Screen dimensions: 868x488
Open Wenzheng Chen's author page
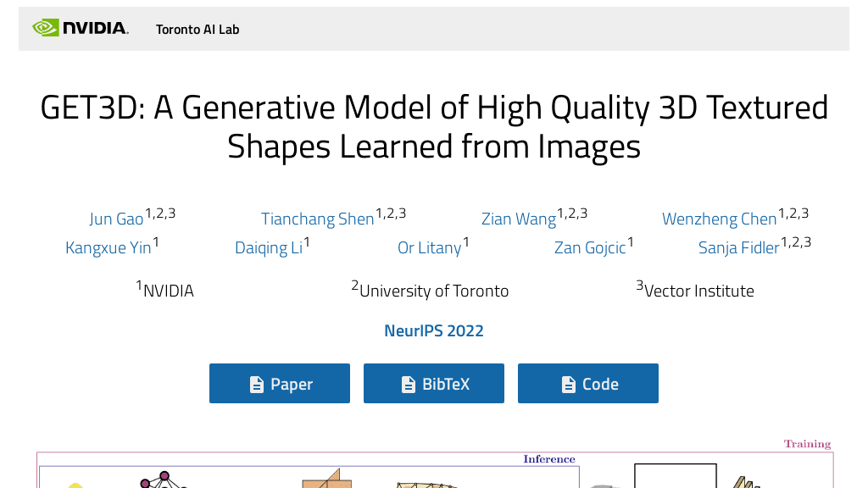pyautogui.click(x=719, y=219)
